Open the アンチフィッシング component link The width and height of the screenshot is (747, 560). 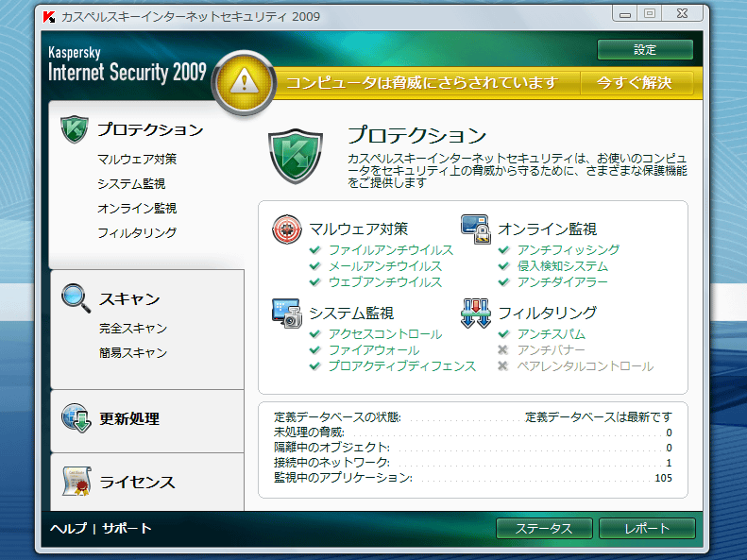(x=569, y=249)
